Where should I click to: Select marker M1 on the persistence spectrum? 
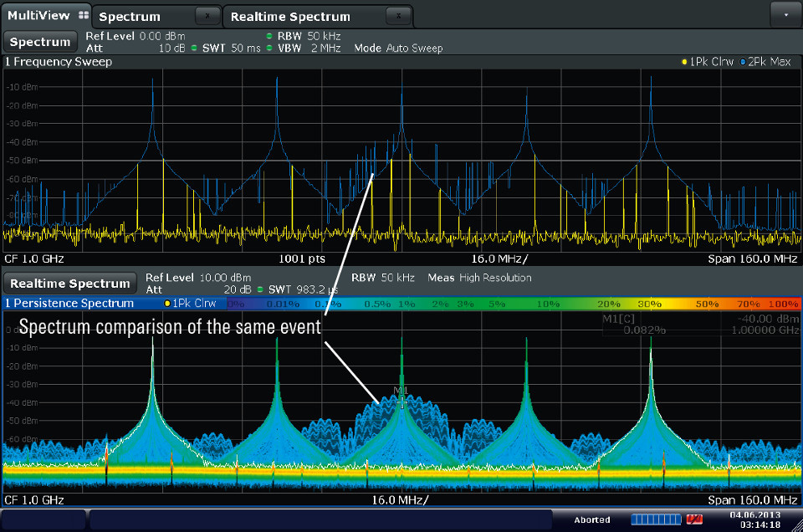(401, 401)
